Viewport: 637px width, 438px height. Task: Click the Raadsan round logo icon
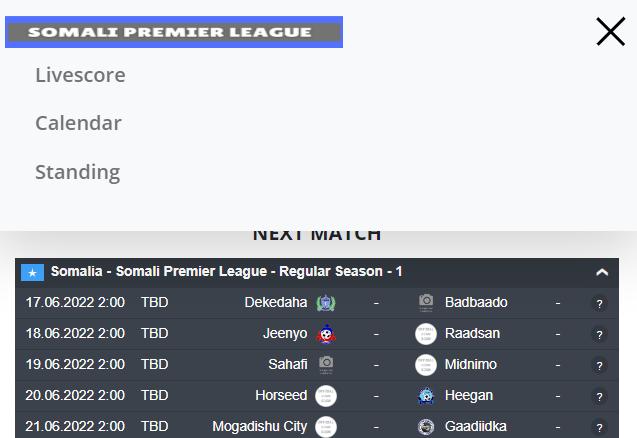[x=426, y=334]
